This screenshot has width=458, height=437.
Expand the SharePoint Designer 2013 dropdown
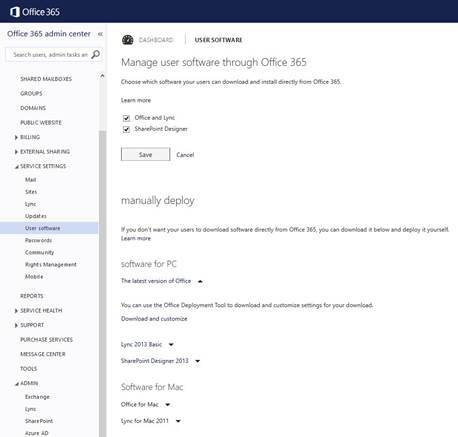coord(198,361)
